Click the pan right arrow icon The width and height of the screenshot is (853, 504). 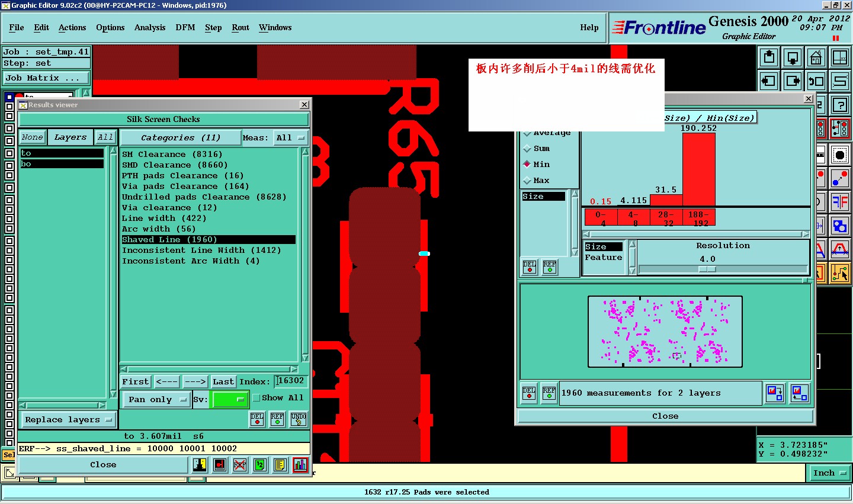(793, 81)
